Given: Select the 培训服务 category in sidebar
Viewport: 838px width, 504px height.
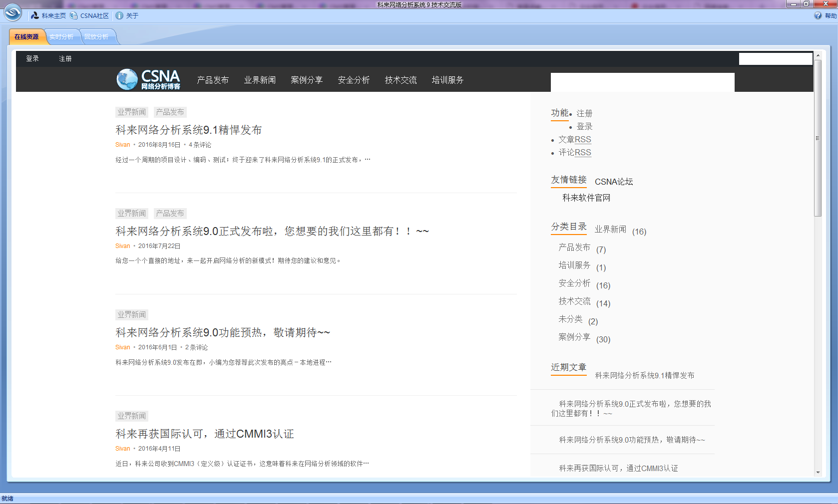Looking at the screenshot, I should point(574,265).
